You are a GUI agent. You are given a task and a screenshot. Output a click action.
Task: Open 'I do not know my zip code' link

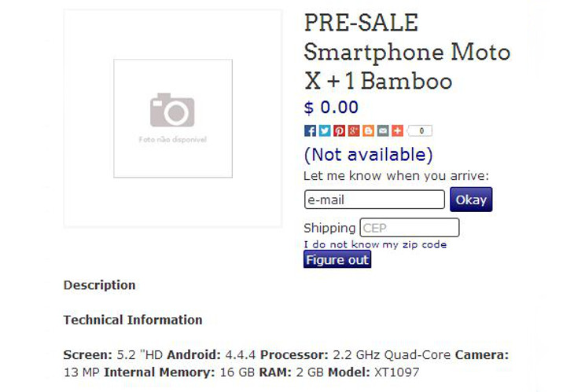click(375, 244)
